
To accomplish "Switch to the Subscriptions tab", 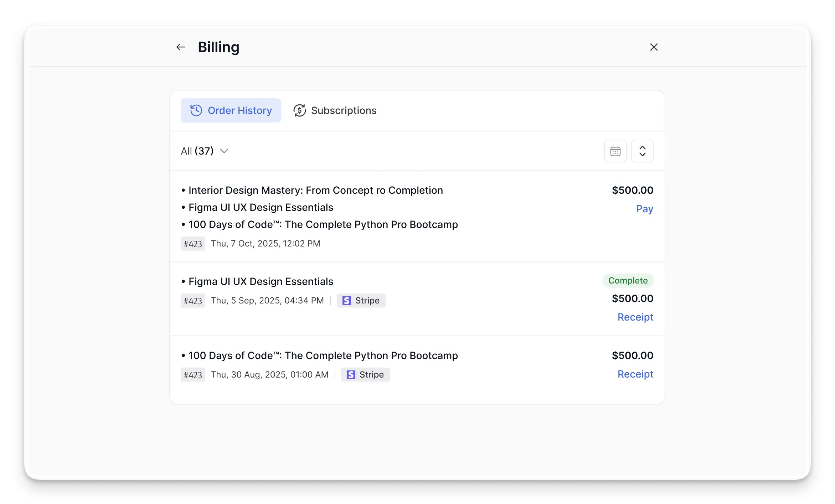I will (335, 110).
